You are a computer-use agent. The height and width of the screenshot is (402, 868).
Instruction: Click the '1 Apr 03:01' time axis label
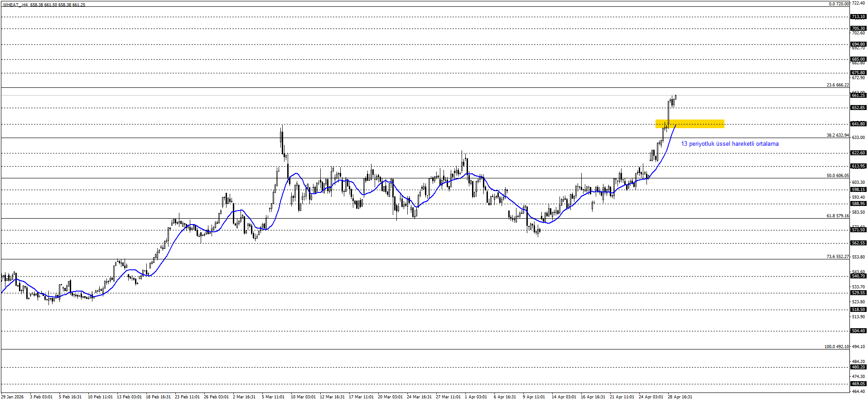tap(476, 397)
